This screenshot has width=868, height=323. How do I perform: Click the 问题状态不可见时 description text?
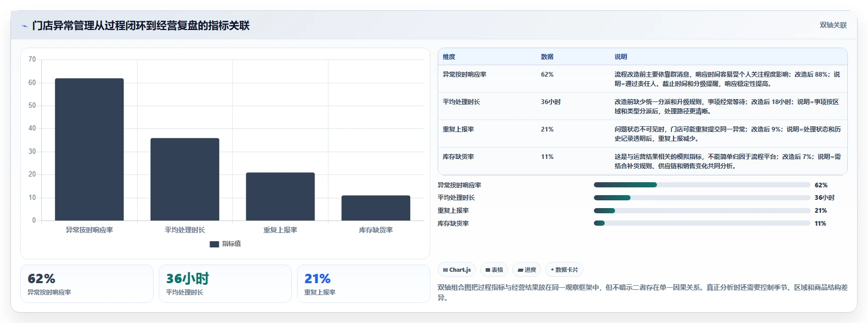pyautogui.click(x=727, y=134)
